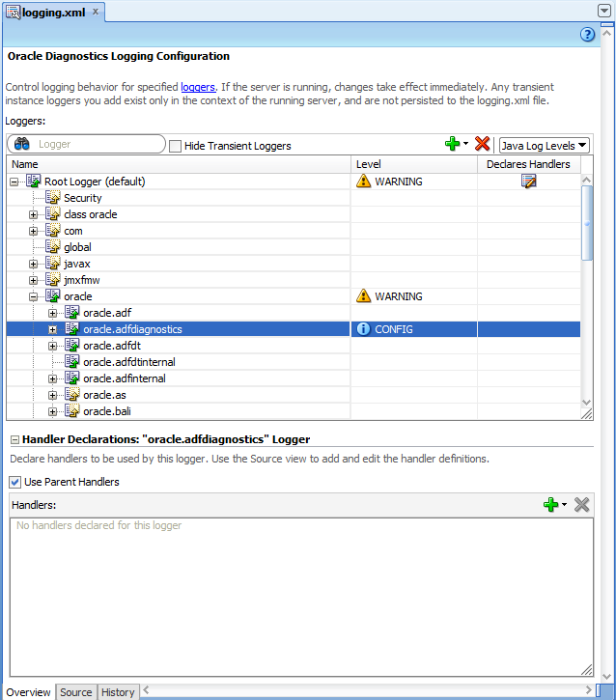Click the oracle.adf logger icon
Viewport: 616px width, 700px height.
(71, 313)
